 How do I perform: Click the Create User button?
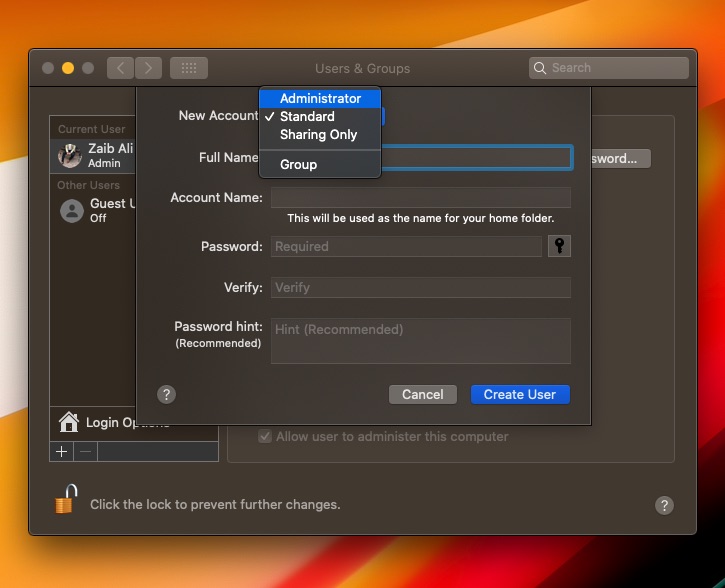coord(520,394)
